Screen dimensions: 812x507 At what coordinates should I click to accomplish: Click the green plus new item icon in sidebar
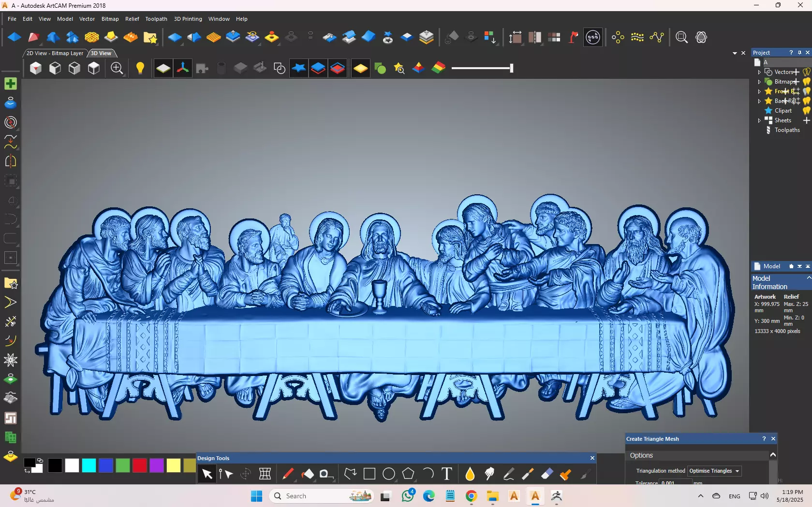(11, 84)
